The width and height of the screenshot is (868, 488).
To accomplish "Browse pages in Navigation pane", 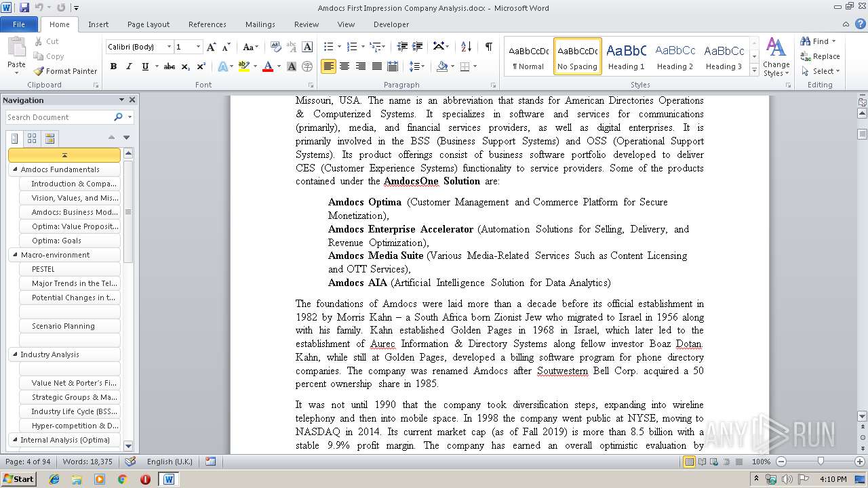I will 32,139.
